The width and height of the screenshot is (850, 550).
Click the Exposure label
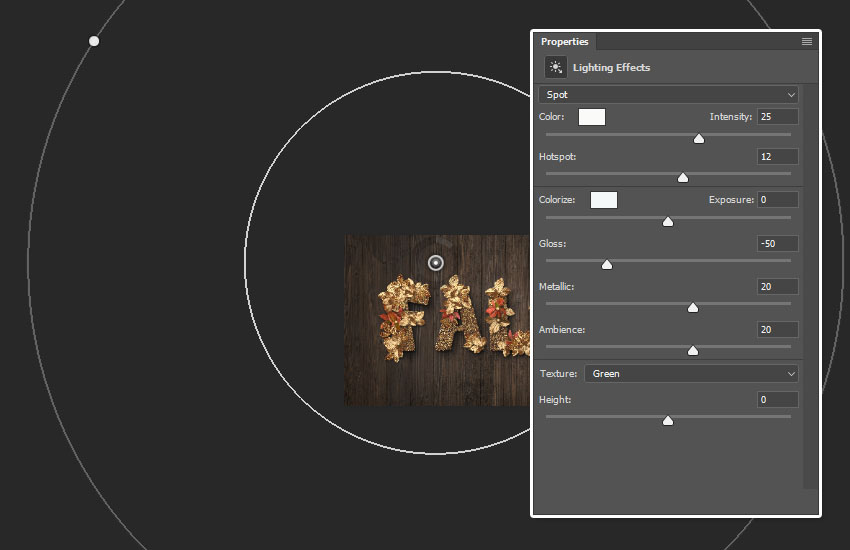(x=731, y=200)
